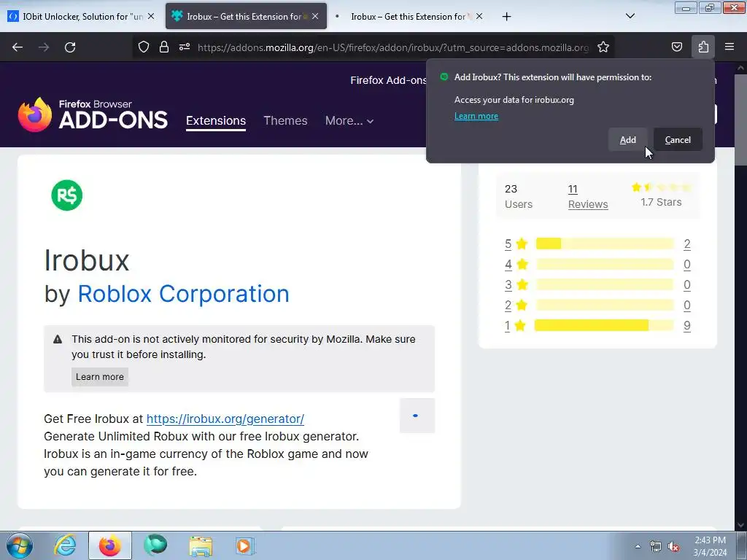747x560 pixels.
Task: Filter reviews by 1 star rating
Action: coord(516,326)
